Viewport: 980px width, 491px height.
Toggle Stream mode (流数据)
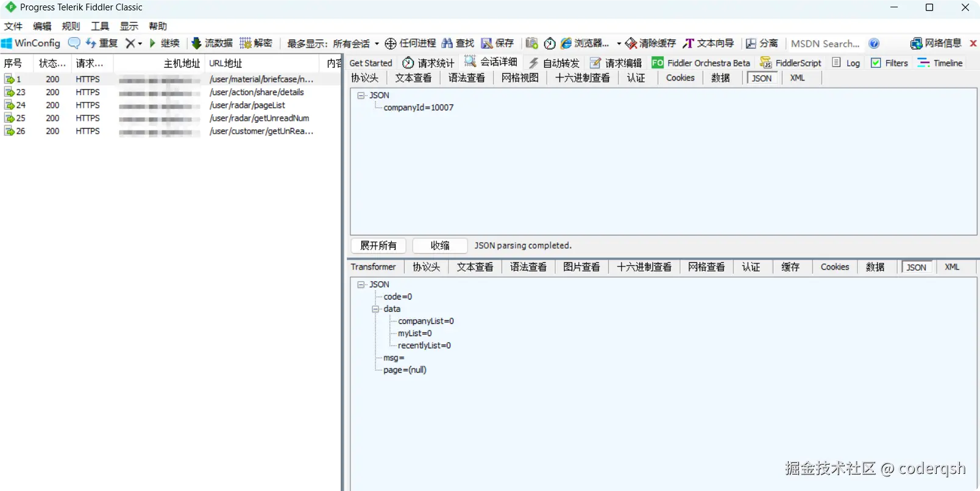point(212,43)
